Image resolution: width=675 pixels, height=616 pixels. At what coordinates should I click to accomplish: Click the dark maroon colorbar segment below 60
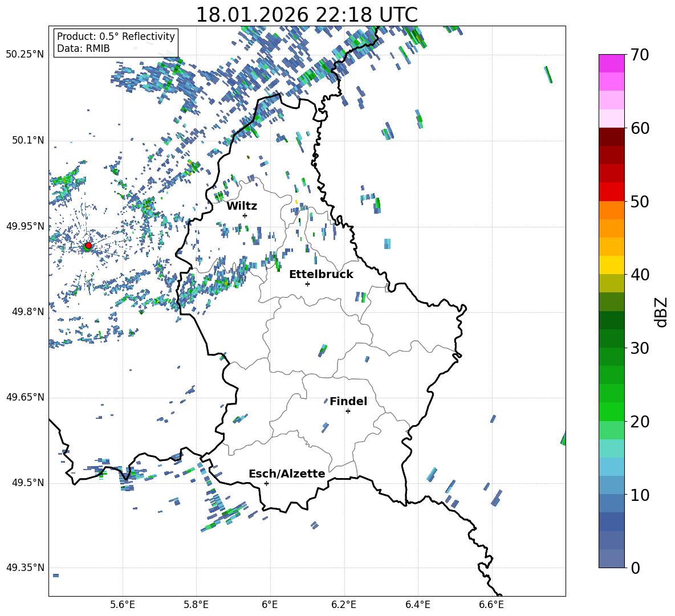point(611,137)
